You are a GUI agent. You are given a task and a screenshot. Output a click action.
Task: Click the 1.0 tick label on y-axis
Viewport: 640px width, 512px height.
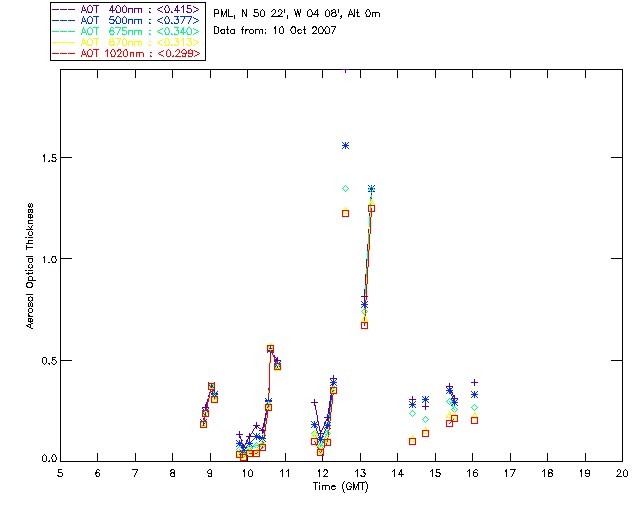pos(49,259)
